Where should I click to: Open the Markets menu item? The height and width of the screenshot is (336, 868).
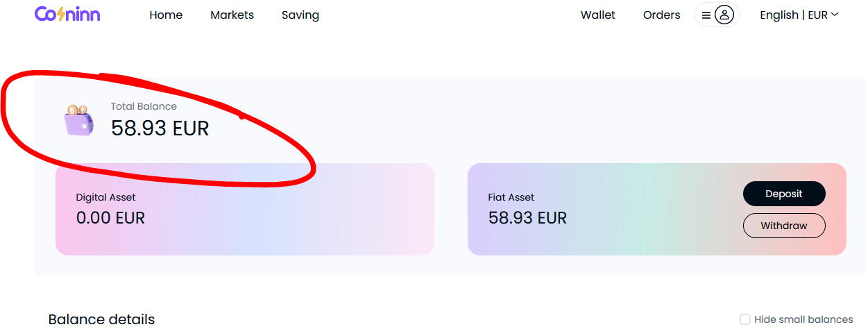pyautogui.click(x=232, y=15)
